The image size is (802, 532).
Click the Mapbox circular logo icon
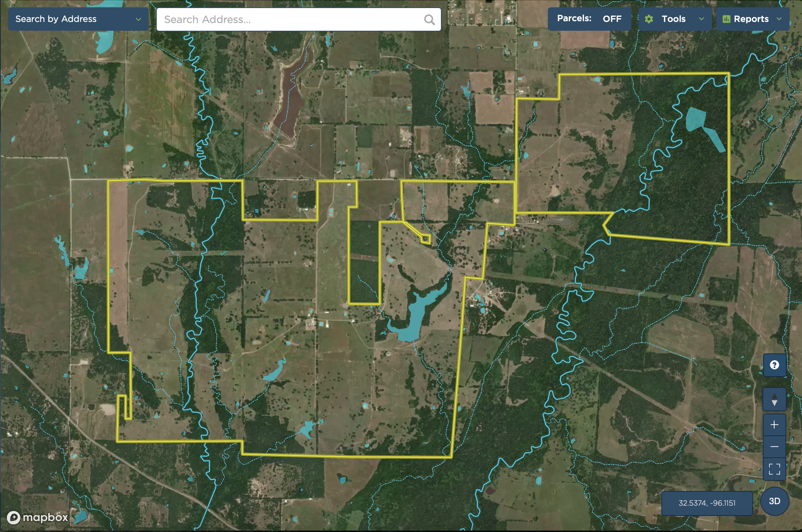click(14, 517)
